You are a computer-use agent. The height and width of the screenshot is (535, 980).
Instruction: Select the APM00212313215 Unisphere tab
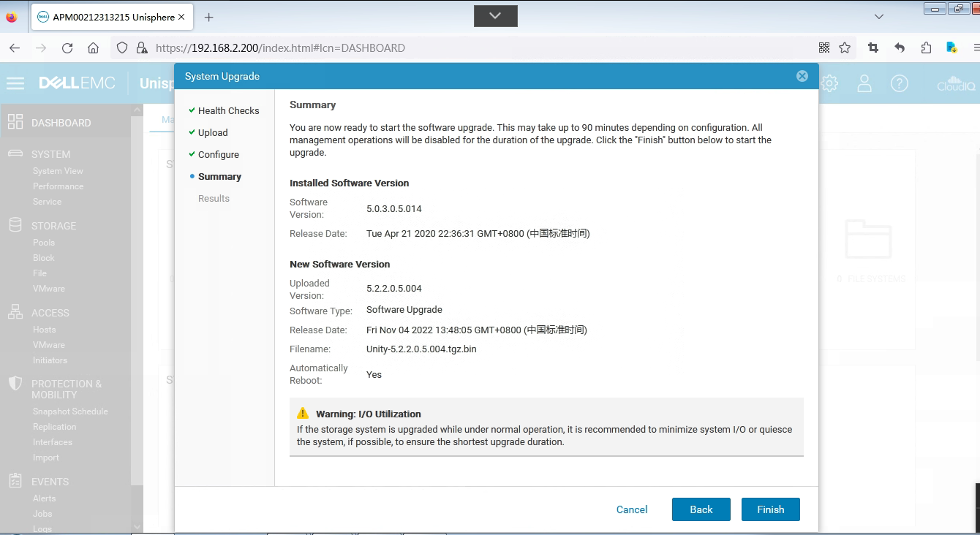coord(113,17)
